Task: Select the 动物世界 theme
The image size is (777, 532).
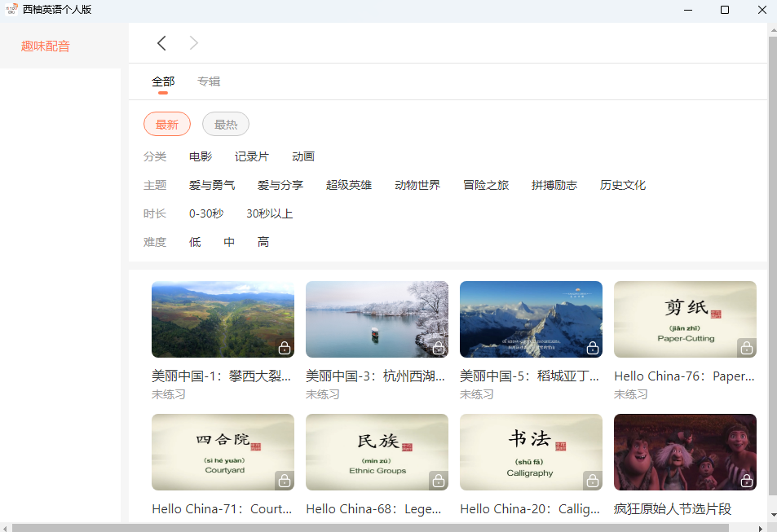Action: [417, 184]
